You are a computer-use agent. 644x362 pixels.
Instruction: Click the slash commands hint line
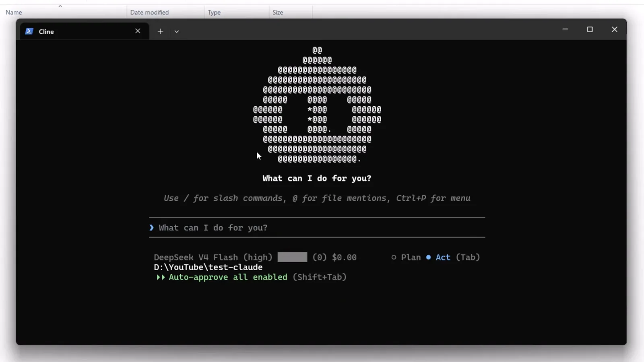[x=317, y=198]
